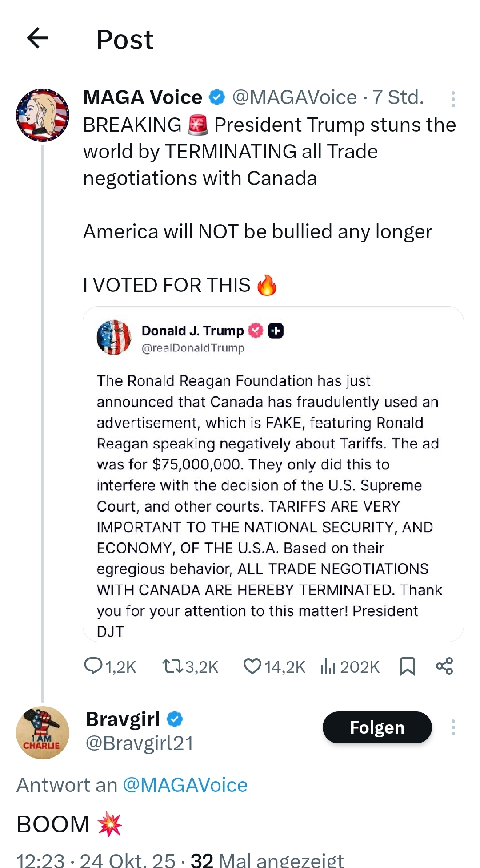480x868 pixels.
Task: Bookmark the MAGA Voice post
Action: tap(407, 666)
